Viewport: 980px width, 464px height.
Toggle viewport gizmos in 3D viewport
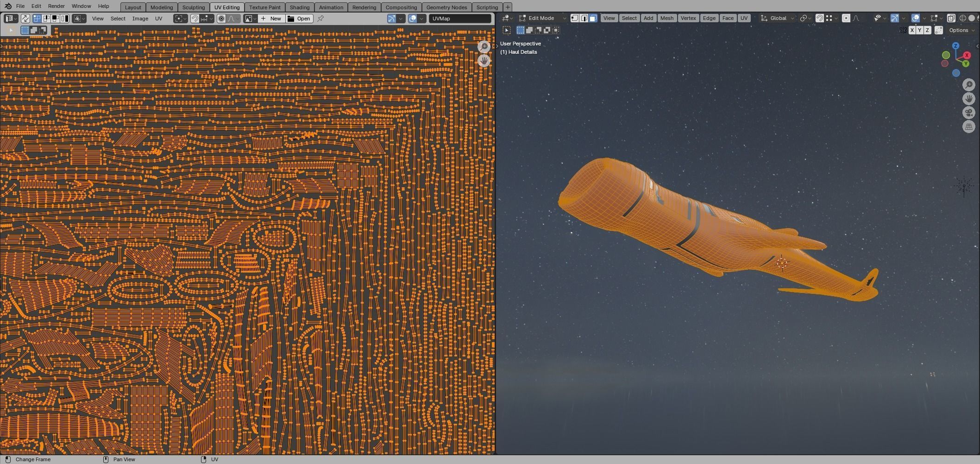point(895,18)
